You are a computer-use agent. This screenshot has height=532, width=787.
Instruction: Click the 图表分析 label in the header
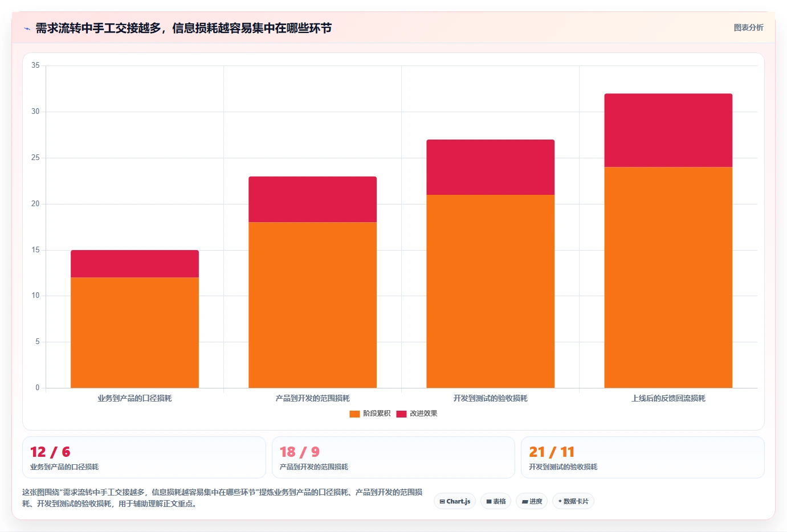(x=748, y=27)
